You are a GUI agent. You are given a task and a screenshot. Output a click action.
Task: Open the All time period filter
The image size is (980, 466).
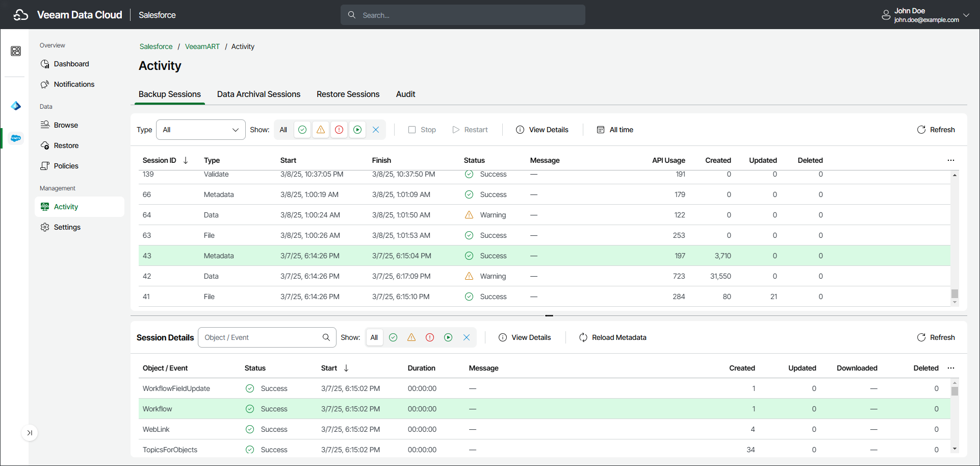(x=615, y=130)
